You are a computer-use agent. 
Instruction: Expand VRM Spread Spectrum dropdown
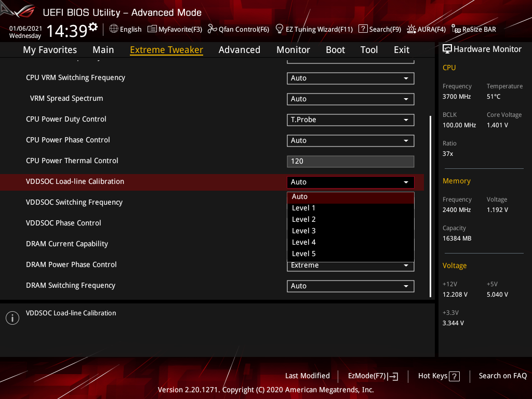[351, 99]
